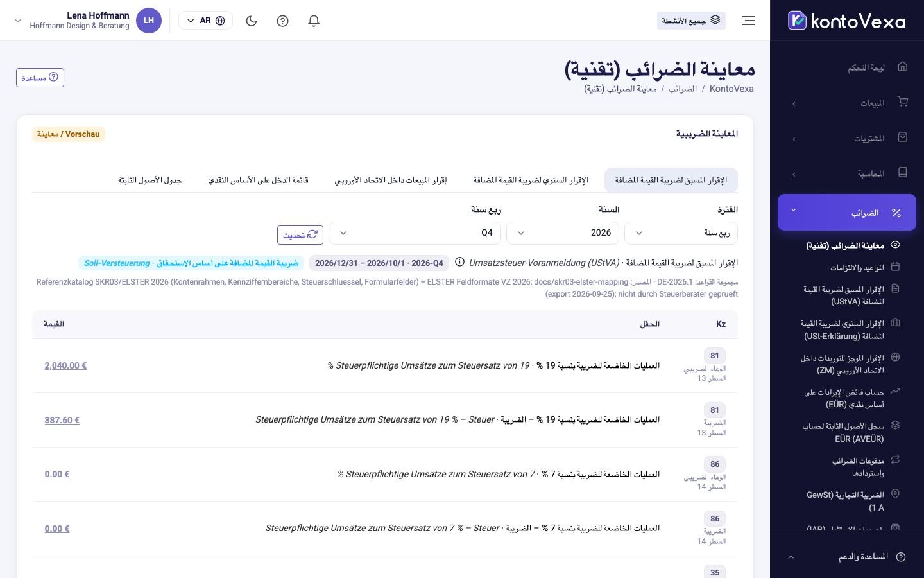Open the 2,040.00 € value link
The height and width of the screenshot is (578, 924).
65,365
